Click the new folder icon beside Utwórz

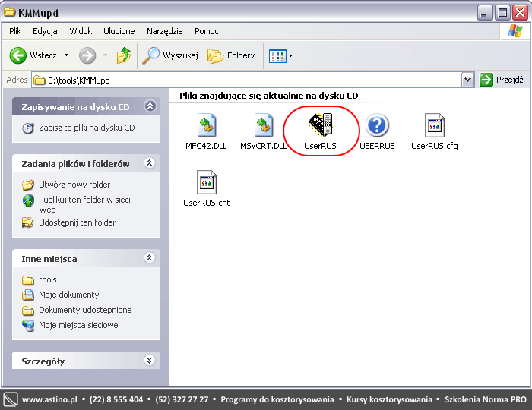[x=28, y=185]
